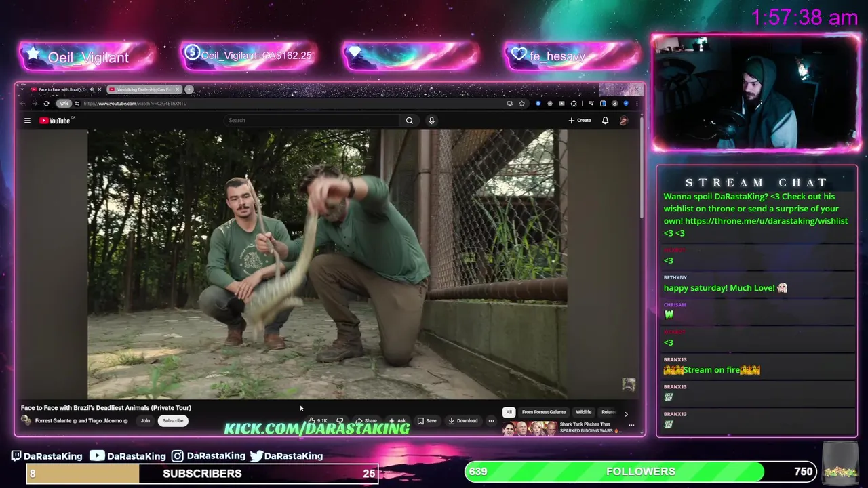Open the Shark Tank Pitches video thumbnail
This screenshot has width=868, height=488.
pyautogui.click(x=530, y=428)
